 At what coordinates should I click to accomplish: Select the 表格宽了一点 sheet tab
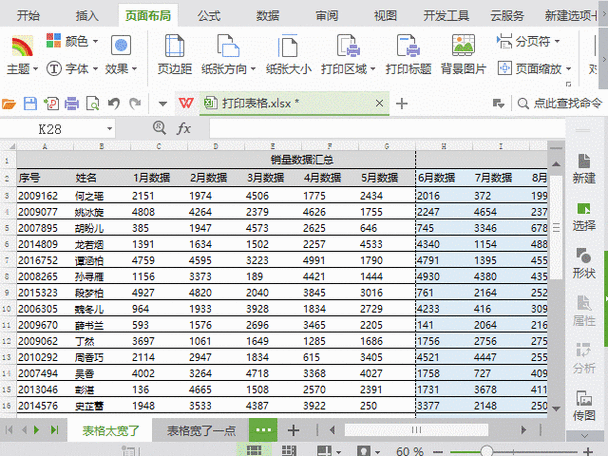coord(201,430)
